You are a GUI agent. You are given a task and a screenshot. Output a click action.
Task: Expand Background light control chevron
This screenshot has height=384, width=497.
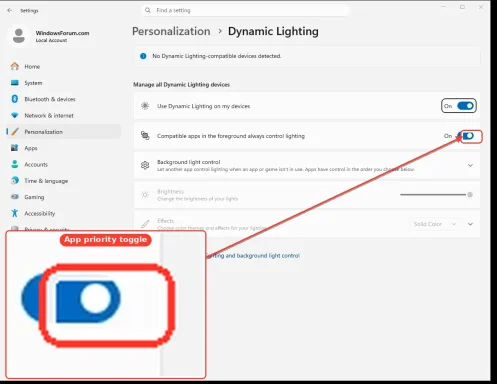click(470, 165)
